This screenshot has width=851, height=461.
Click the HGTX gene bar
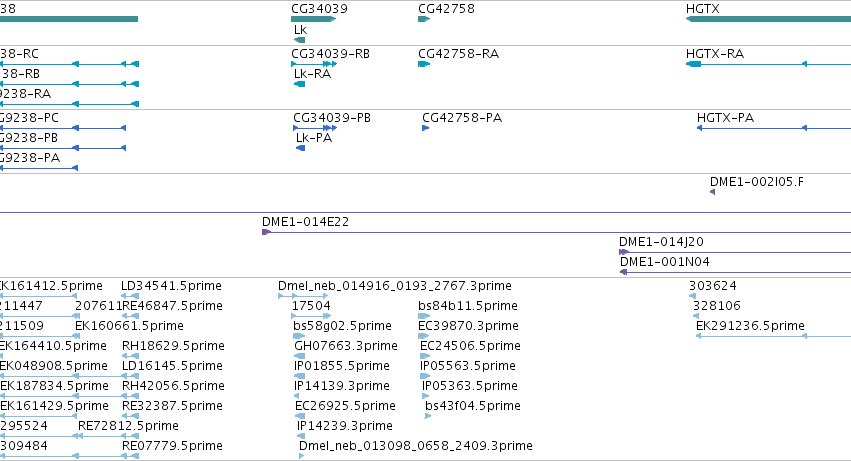(769, 19)
